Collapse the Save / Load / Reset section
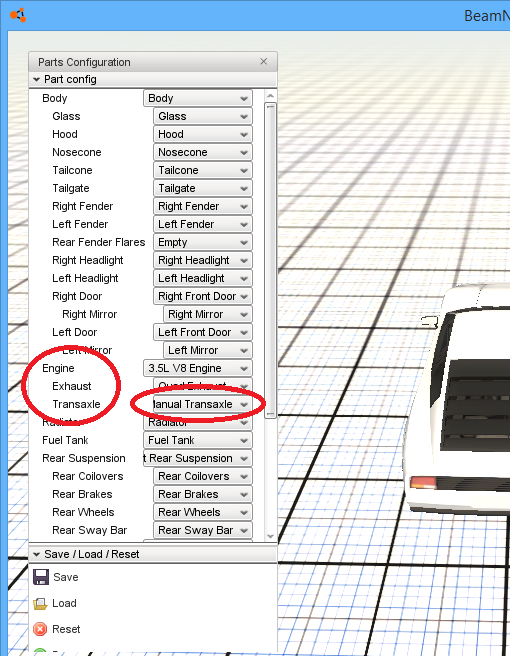The width and height of the screenshot is (510, 656). [x=36, y=554]
